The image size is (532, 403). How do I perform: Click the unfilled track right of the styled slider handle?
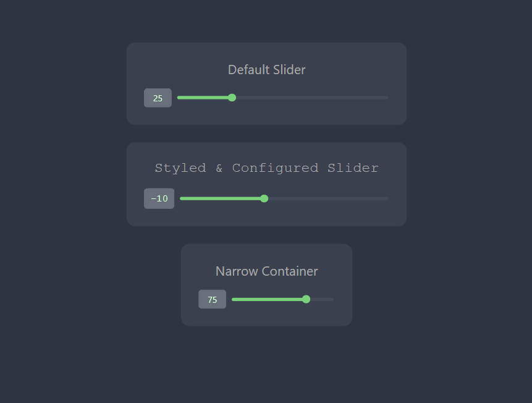click(x=327, y=198)
